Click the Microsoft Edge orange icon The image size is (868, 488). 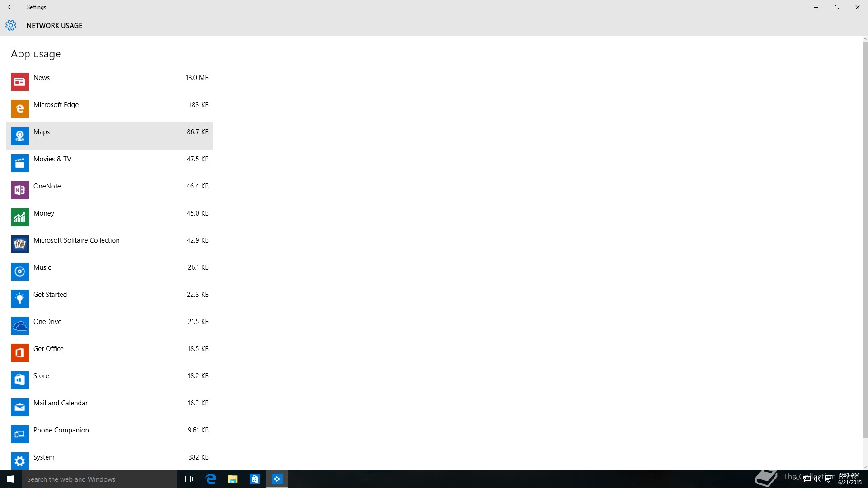click(20, 109)
